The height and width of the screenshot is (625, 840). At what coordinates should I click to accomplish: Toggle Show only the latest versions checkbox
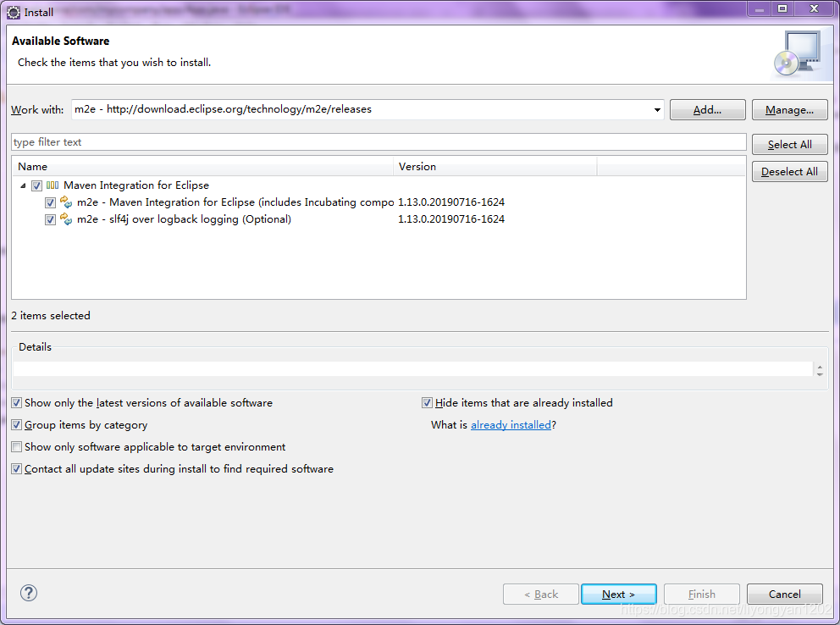[x=17, y=403]
